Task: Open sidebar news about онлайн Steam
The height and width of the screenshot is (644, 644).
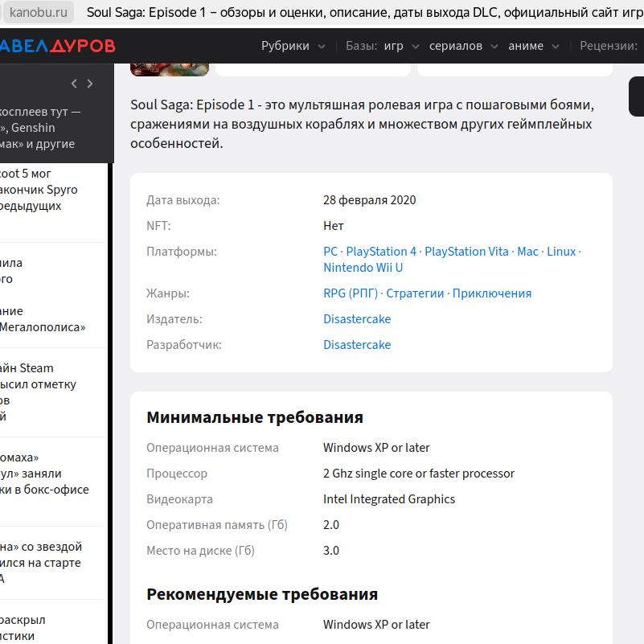Action: click(x=38, y=392)
